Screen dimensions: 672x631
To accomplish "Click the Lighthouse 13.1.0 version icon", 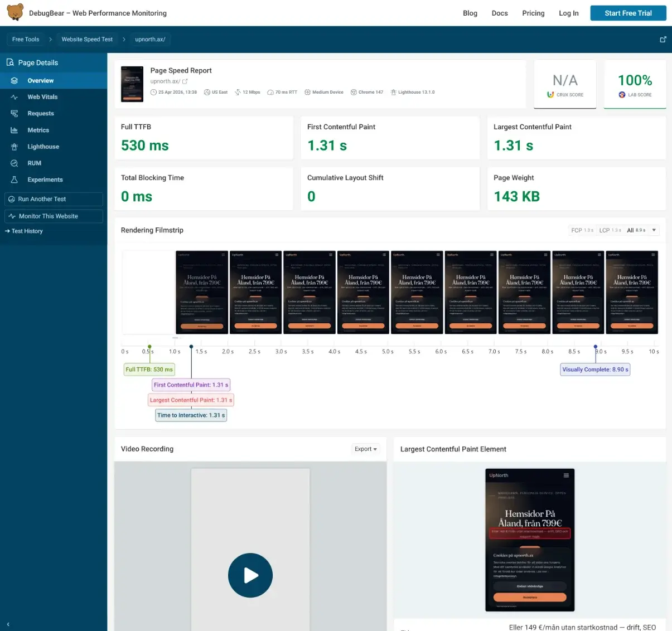I will point(393,93).
